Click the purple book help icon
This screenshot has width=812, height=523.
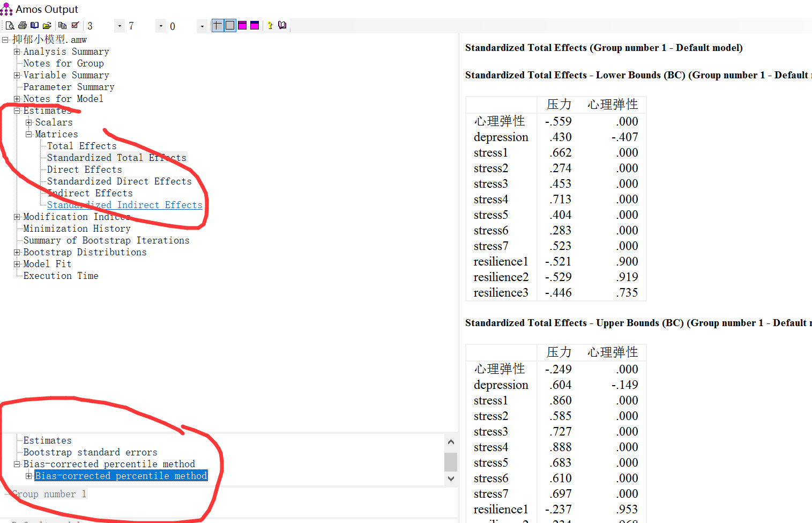tap(282, 25)
